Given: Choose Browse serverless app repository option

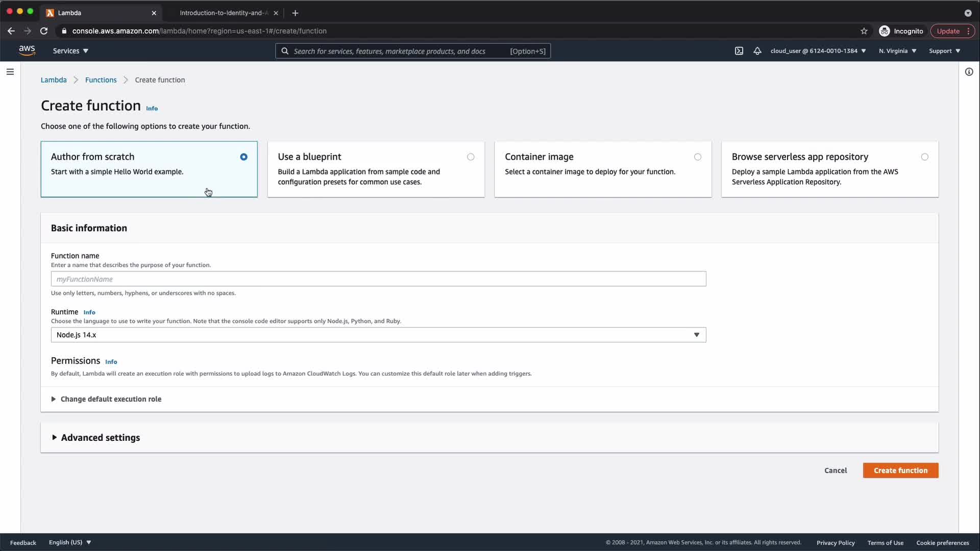Looking at the screenshot, I should coord(924,157).
